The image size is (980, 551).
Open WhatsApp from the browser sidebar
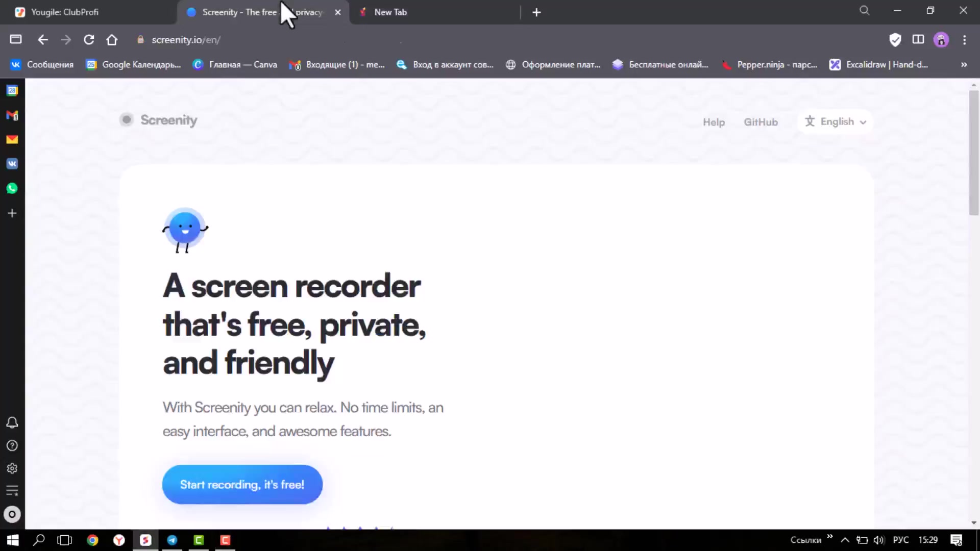12,188
